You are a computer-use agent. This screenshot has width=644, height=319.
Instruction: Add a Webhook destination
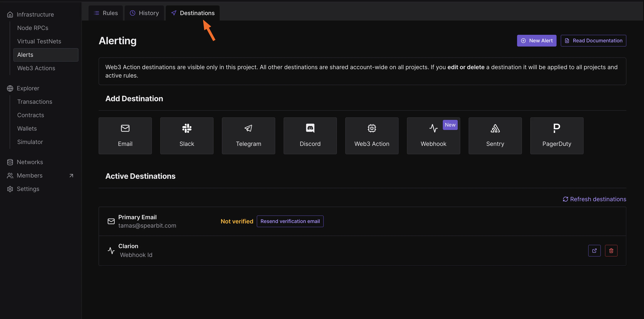433,136
